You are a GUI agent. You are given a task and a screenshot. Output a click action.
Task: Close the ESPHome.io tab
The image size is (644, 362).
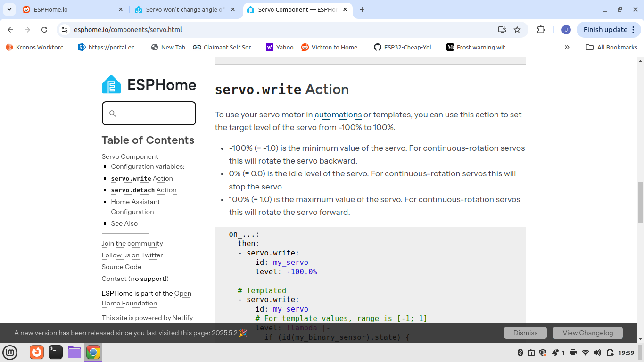(x=120, y=9)
